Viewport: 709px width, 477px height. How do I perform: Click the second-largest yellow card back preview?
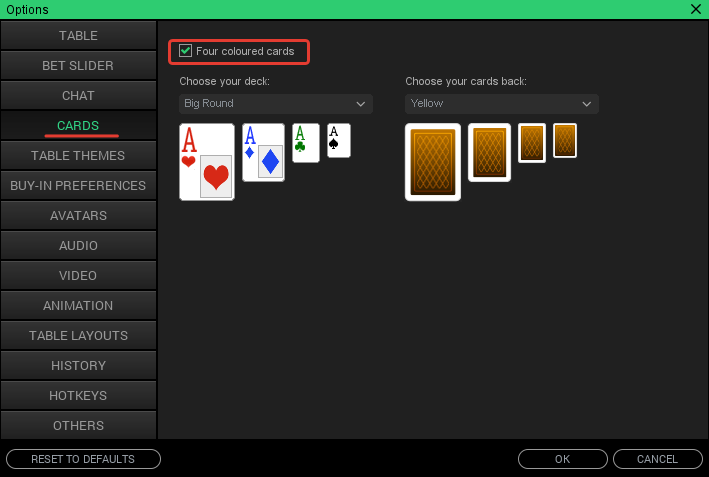(x=489, y=152)
